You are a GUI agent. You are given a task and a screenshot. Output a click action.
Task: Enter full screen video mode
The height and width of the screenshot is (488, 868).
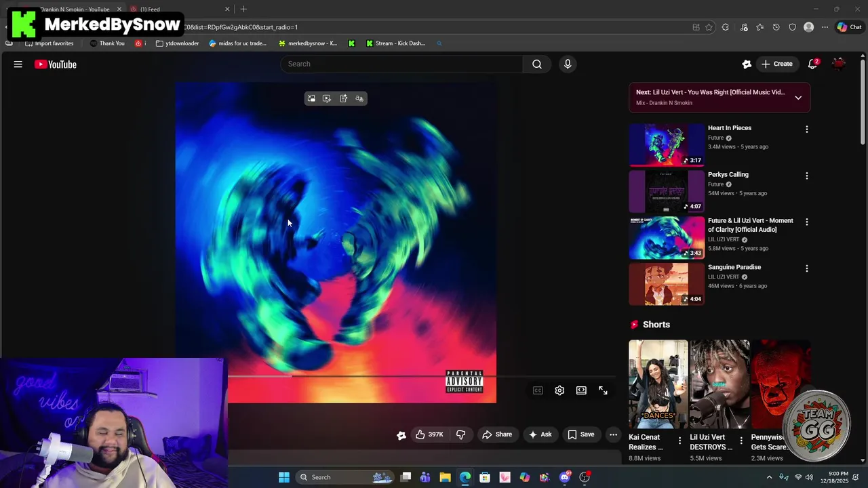click(x=603, y=390)
